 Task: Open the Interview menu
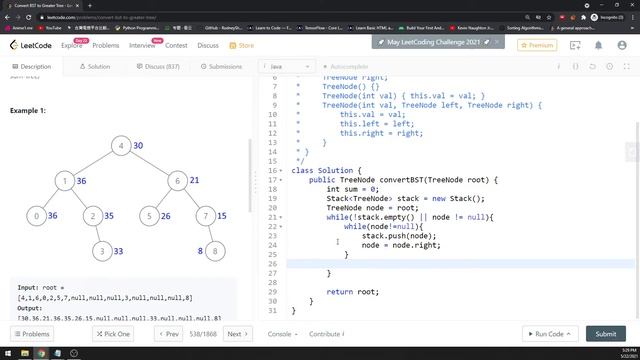142,45
